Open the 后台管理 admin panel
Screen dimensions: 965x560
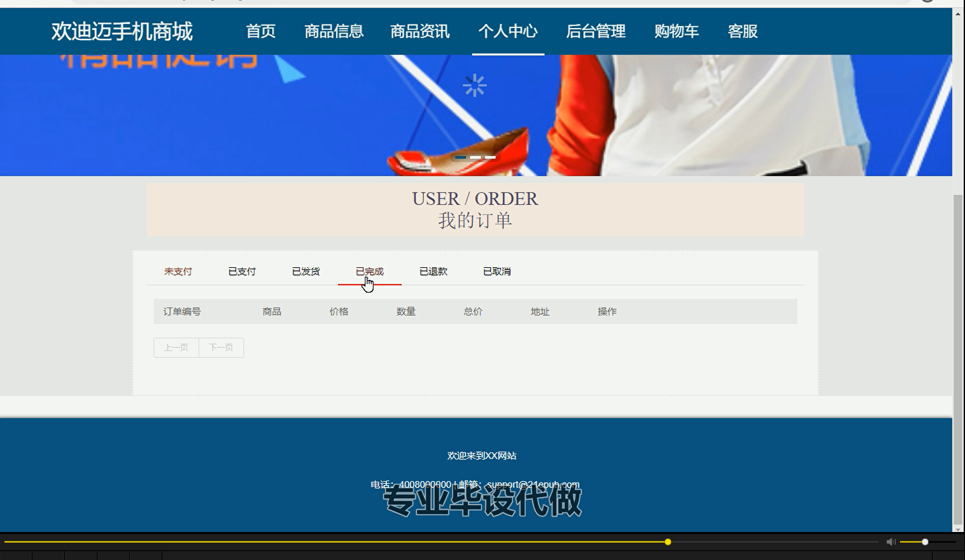point(596,31)
